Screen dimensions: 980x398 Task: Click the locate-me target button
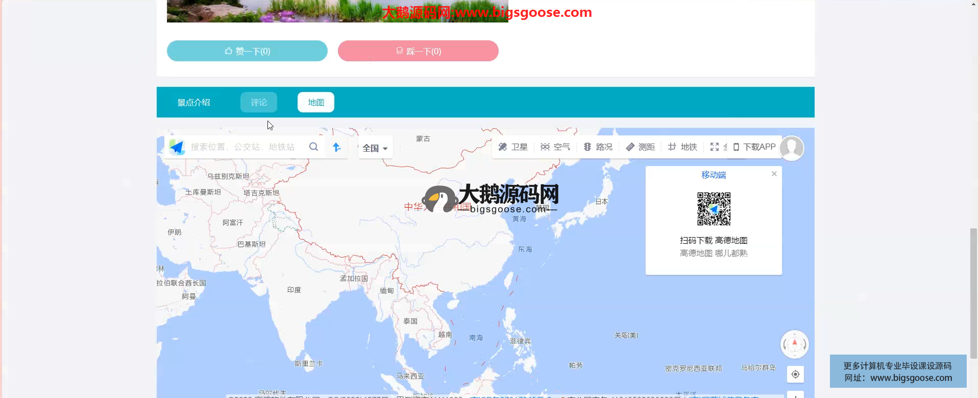(x=795, y=374)
